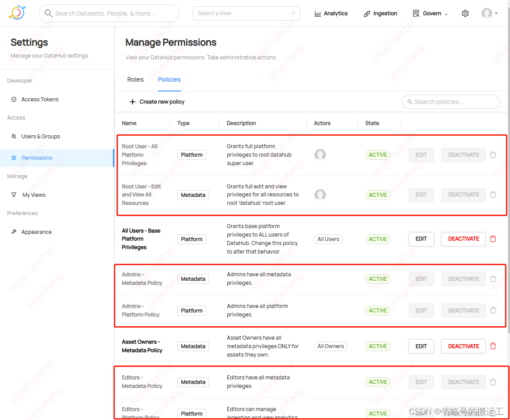Image resolution: width=510 pixels, height=420 pixels.
Task: Open the Select a View dropdown
Action: [x=246, y=13]
